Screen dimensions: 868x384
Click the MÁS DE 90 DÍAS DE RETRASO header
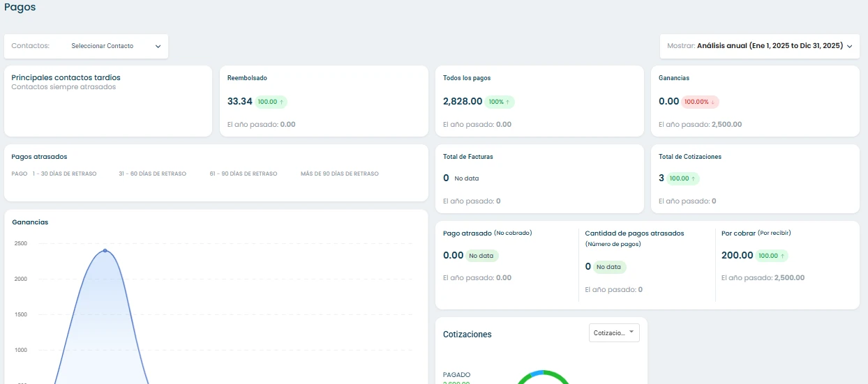click(340, 174)
